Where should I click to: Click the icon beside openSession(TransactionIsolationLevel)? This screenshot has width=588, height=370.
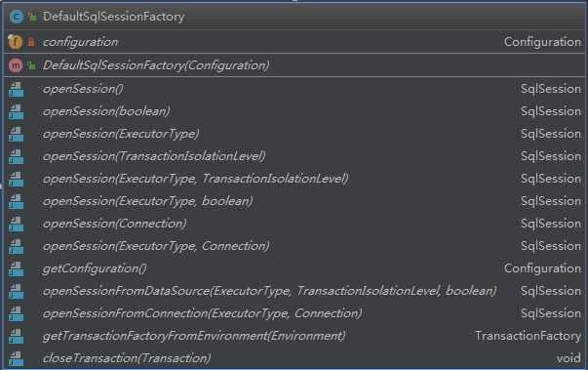click(17, 157)
